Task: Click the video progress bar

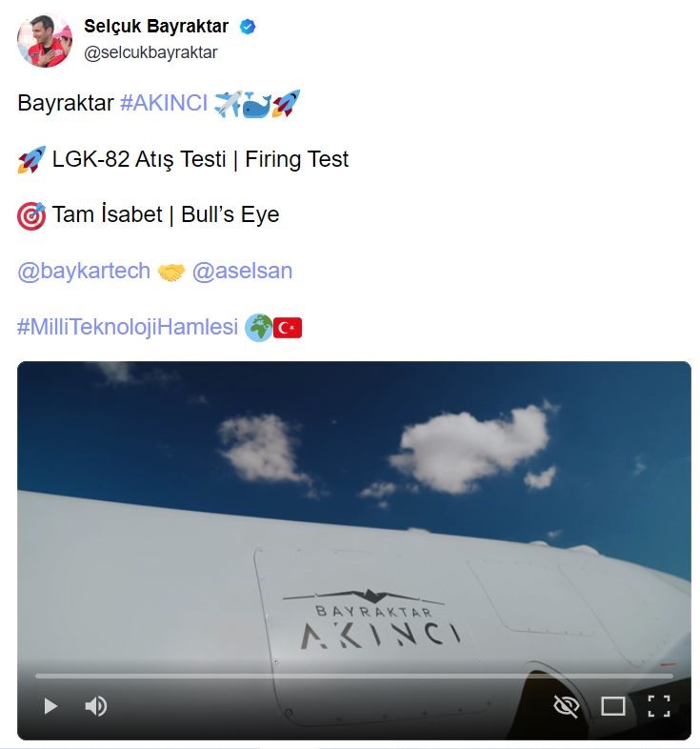Action: [x=353, y=677]
